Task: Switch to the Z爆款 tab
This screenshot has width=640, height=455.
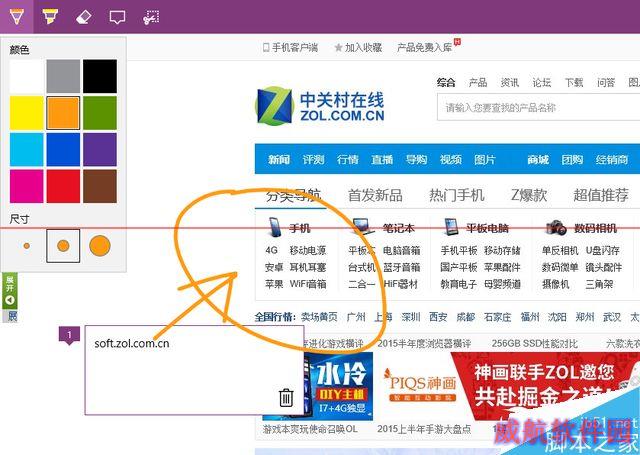Action: tap(529, 195)
